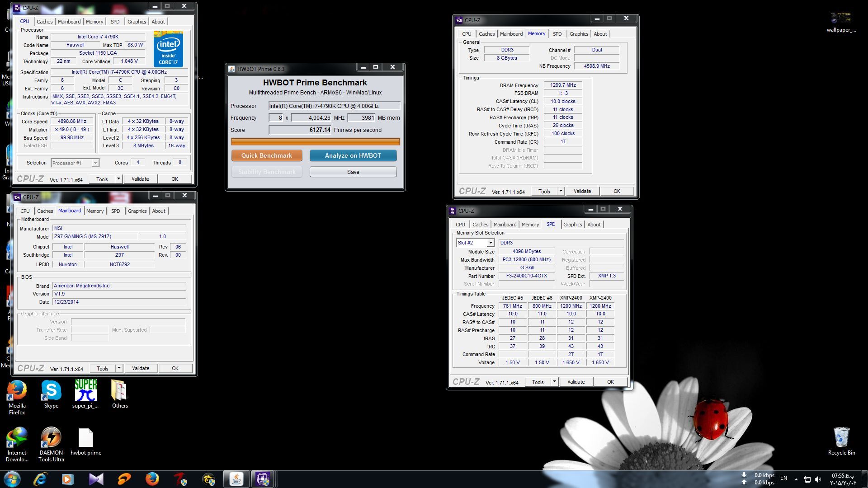The width and height of the screenshot is (868, 488).
Task: Click the Multiplier value x 49.0 (8 - 49)
Action: (x=72, y=129)
